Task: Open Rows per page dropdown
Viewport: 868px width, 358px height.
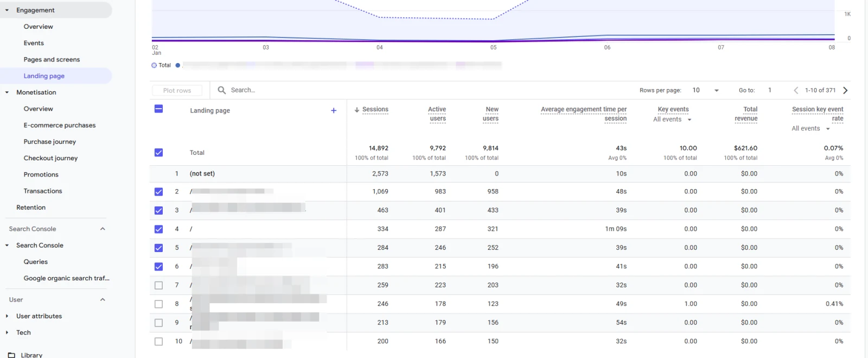Action: coord(705,90)
